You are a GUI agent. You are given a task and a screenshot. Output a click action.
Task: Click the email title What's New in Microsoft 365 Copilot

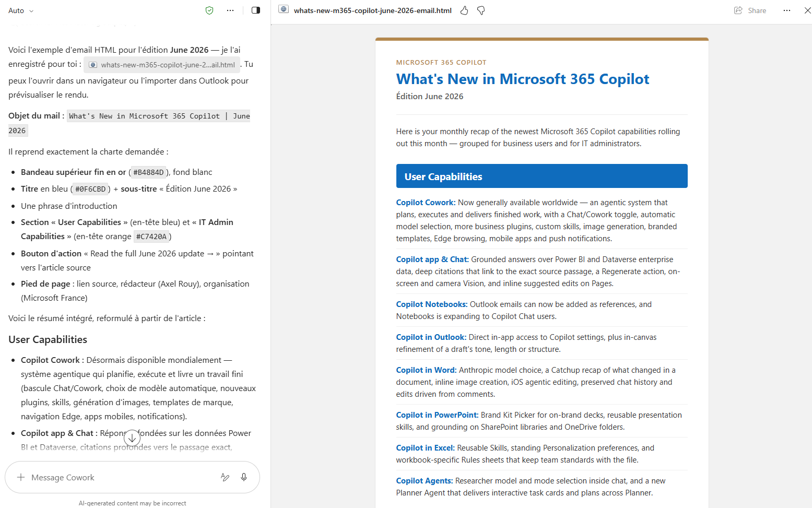click(523, 79)
